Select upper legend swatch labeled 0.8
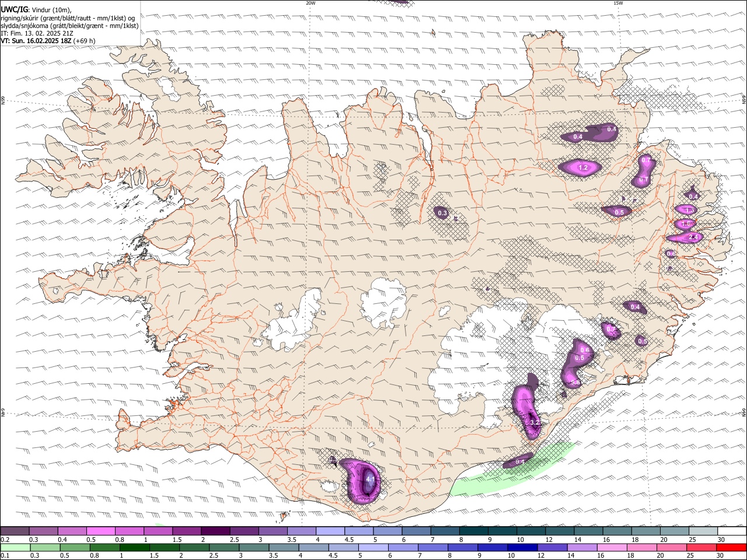Viewport: 747px width, 560px height. [130, 531]
